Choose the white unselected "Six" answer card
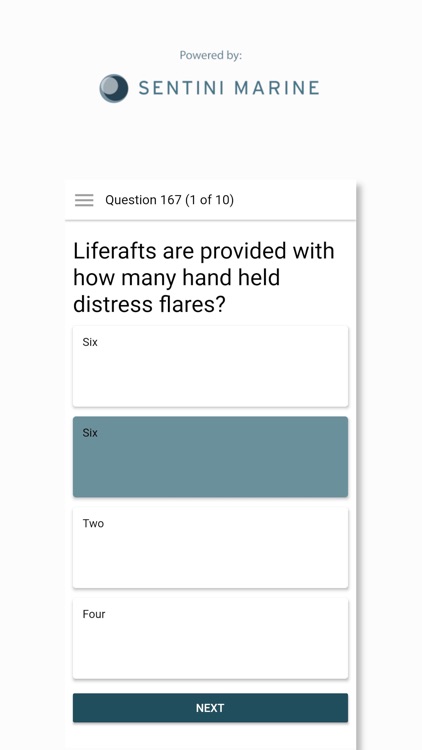The height and width of the screenshot is (750, 422). coord(211,366)
